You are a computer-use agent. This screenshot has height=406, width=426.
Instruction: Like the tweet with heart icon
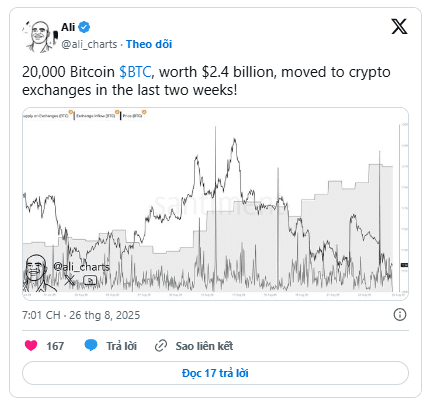point(31,345)
